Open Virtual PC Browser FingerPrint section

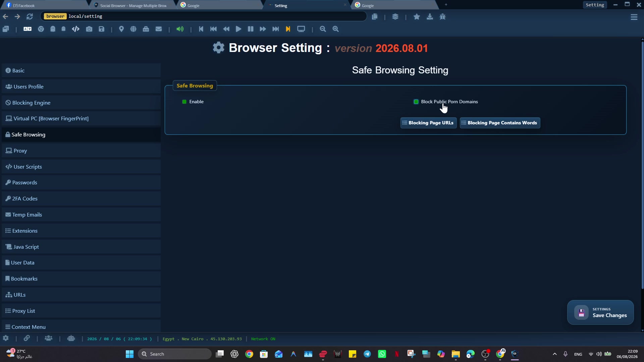coord(81,119)
